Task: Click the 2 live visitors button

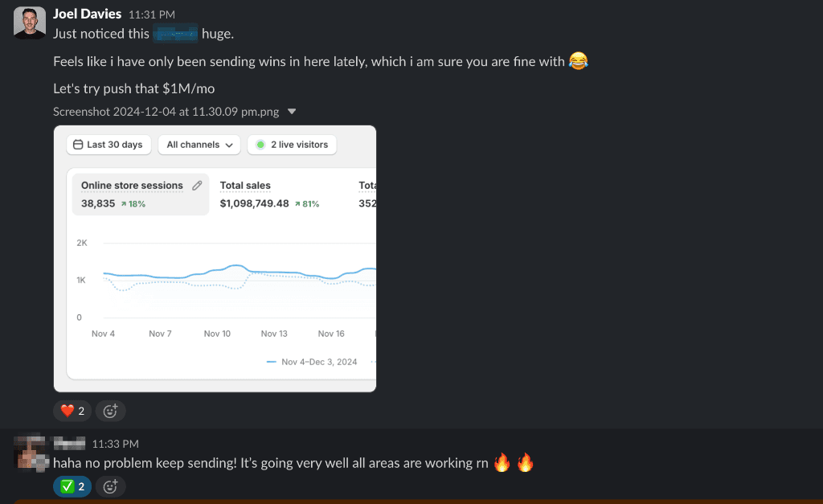Action: 292,145
